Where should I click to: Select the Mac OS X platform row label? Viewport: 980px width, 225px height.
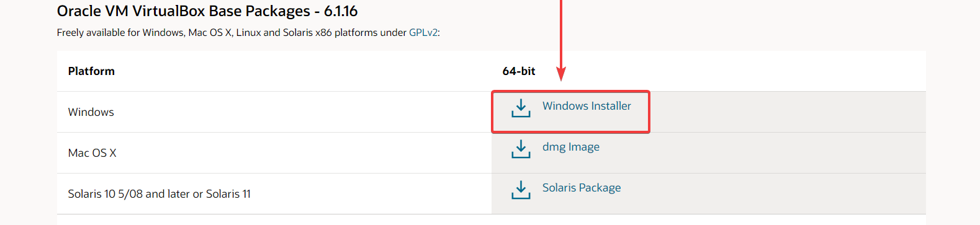[92, 153]
